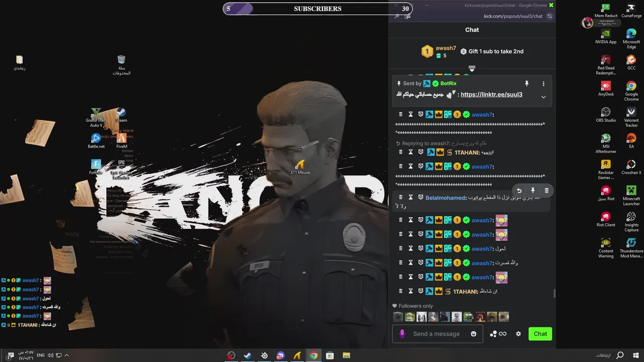Ban awash7 via shield on لحول message
The width and height of the screenshot is (644, 362).
point(421,248)
